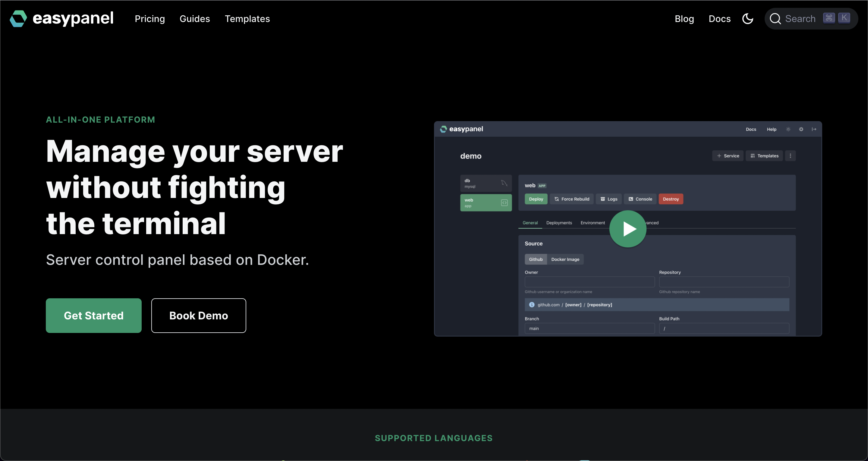This screenshot has height=461, width=868.
Task: Click the green Deploy button in demo preview
Action: click(x=536, y=199)
